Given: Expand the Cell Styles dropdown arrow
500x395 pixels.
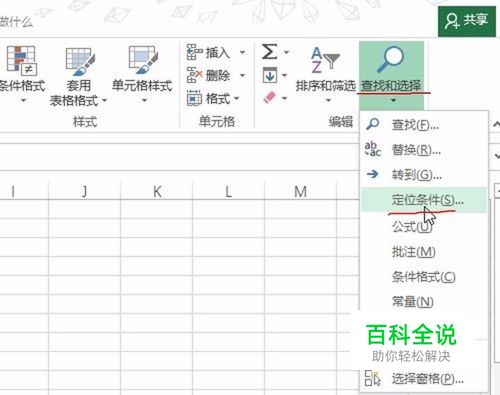Looking at the screenshot, I should point(144,100).
